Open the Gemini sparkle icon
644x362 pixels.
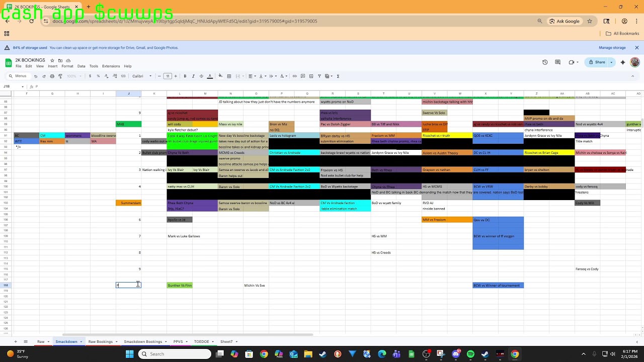[623, 62]
